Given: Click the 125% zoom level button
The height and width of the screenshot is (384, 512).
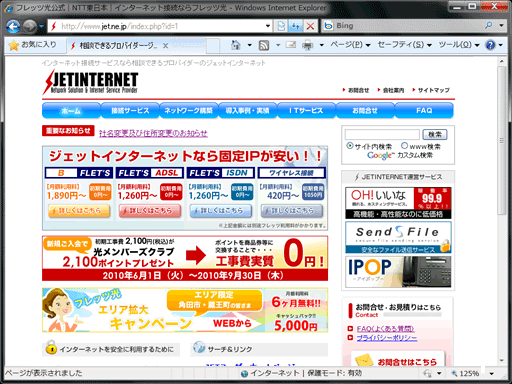Looking at the screenshot, I should (466, 374).
